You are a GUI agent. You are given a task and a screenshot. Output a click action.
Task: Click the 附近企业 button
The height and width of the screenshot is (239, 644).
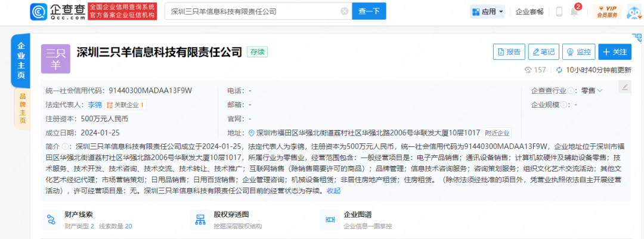tap(497, 133)
